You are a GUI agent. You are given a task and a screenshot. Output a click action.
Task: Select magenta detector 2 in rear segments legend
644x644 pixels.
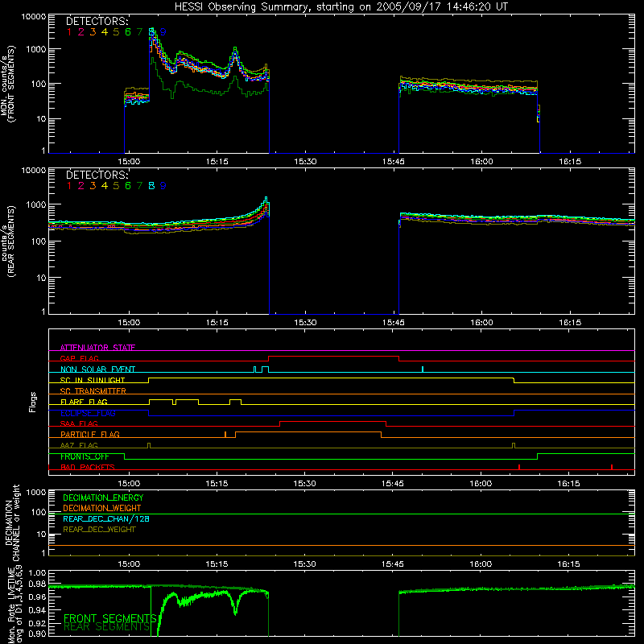[81, 186]
